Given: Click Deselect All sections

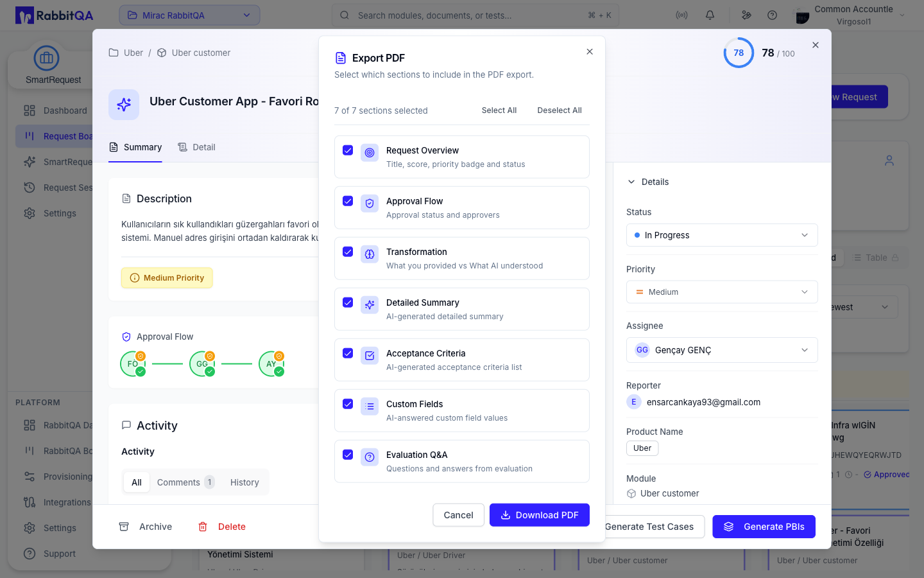Looking at the screenshot, I should click(560, 110).
